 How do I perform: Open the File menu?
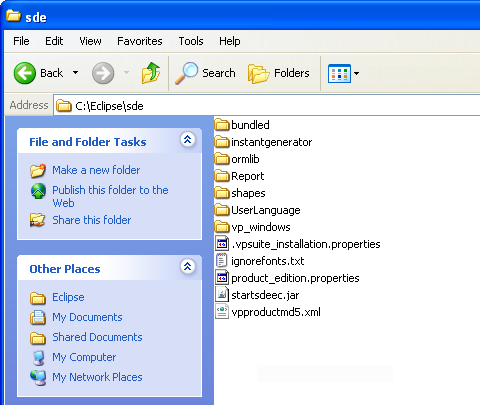(21, 41)
